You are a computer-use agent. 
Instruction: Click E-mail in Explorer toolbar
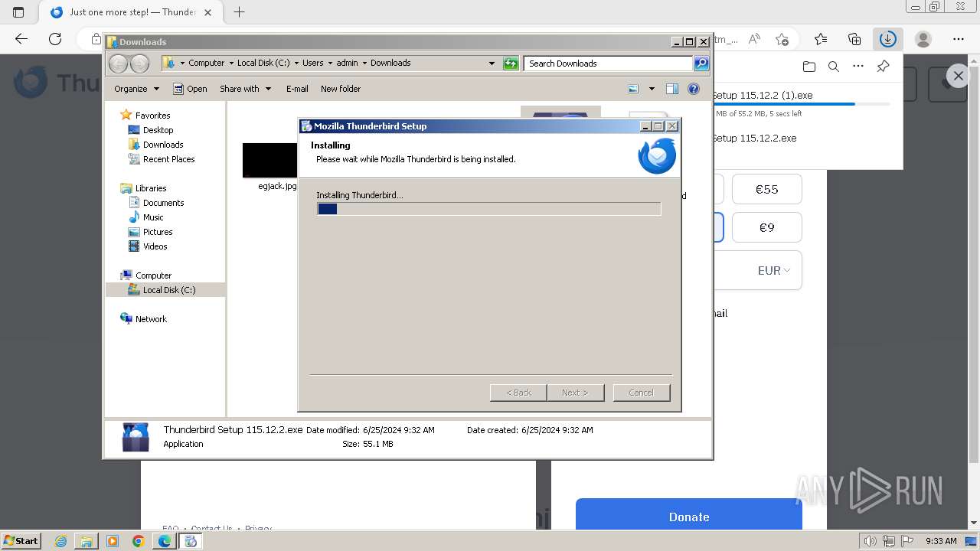297,89
